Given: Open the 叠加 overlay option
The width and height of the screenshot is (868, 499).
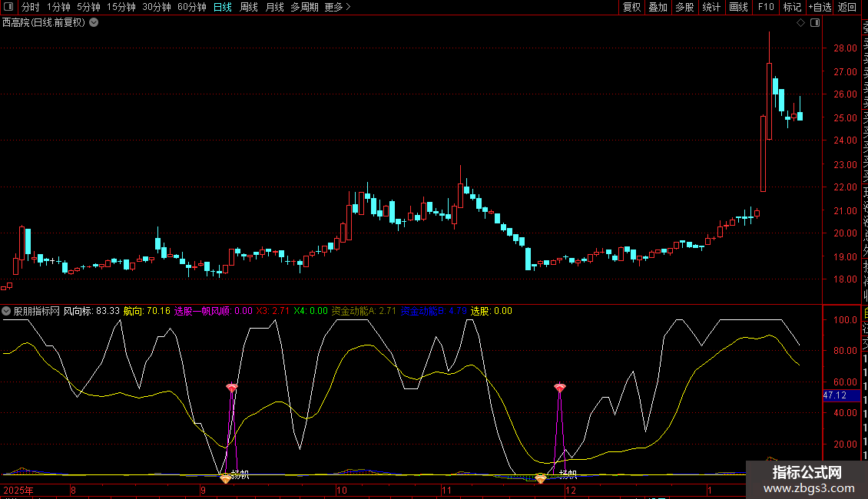Looking at the screenshot, I should (x=658, y=7).
